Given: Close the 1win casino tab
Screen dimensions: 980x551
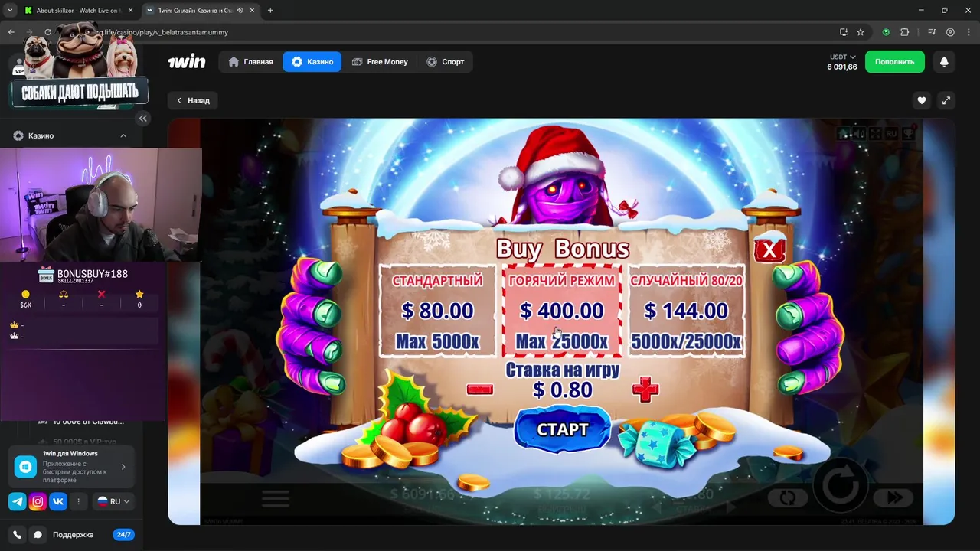Looking at the screenshot, I should tap(251, 11).
